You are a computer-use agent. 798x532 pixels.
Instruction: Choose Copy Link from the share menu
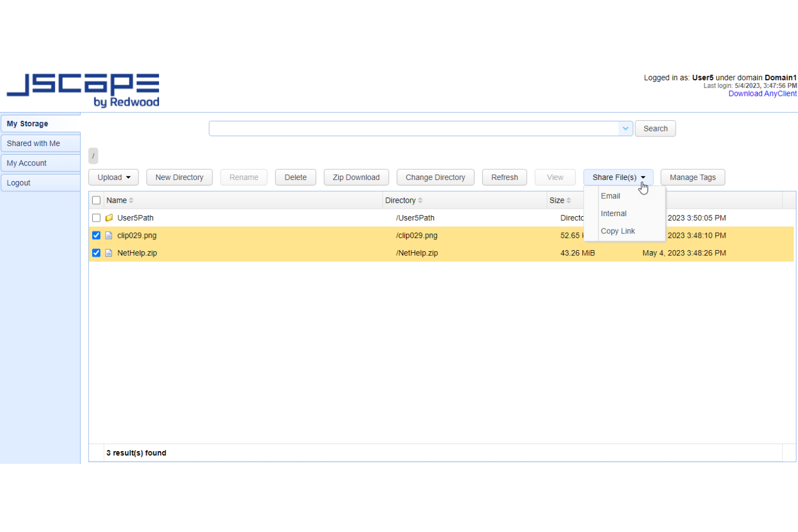point(618,231)
